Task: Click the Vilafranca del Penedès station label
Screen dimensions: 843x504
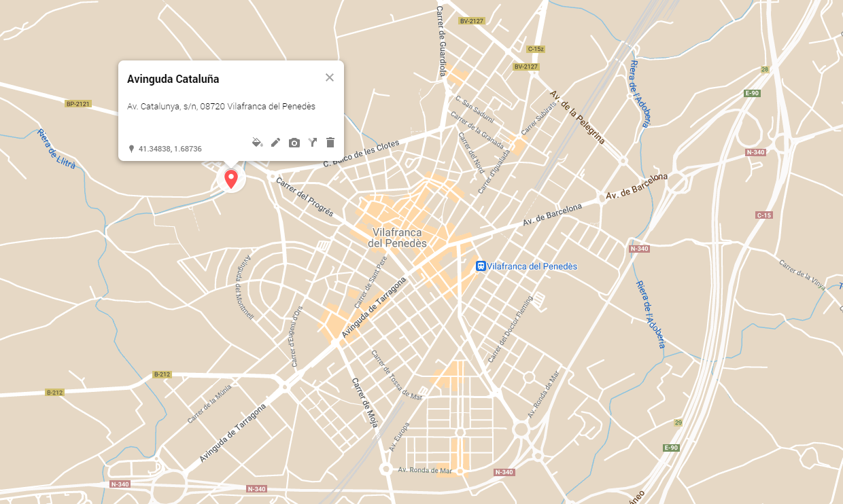Action: coord(532,266)
